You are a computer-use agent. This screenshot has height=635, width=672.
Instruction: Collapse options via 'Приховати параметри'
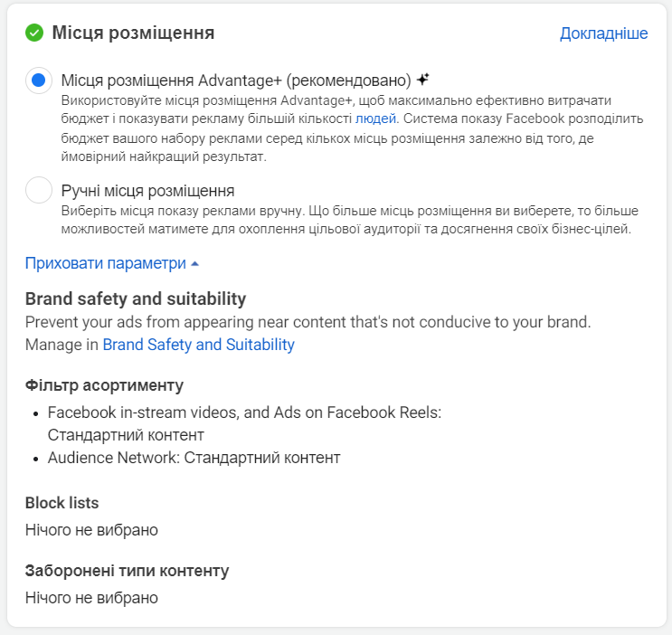106,263
